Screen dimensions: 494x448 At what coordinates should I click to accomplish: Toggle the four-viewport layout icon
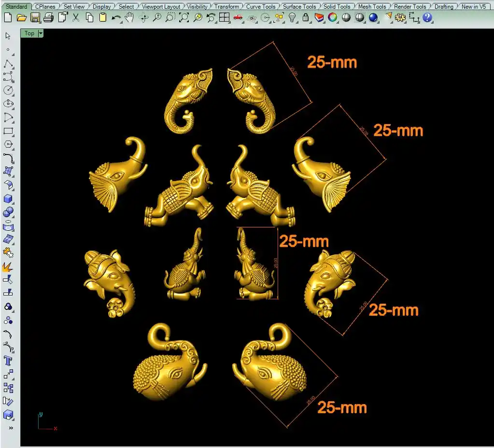coord(224,18)
